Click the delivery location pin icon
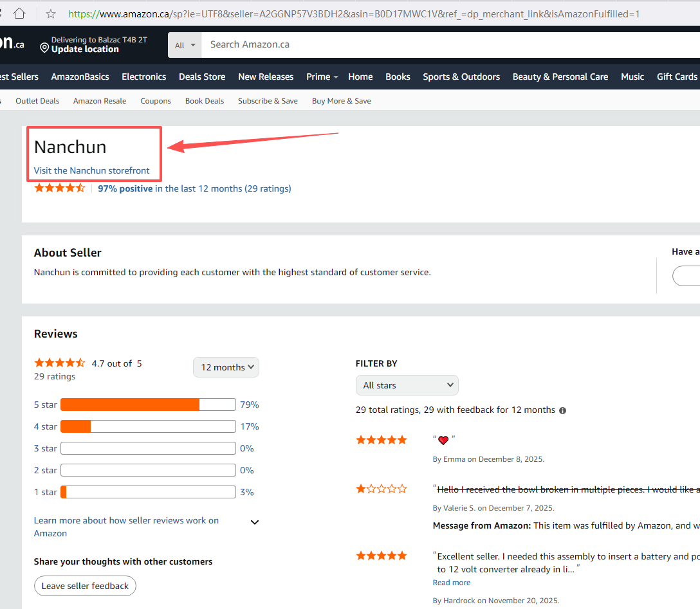This screenshot has width=700, height=609. pos(44,48)
